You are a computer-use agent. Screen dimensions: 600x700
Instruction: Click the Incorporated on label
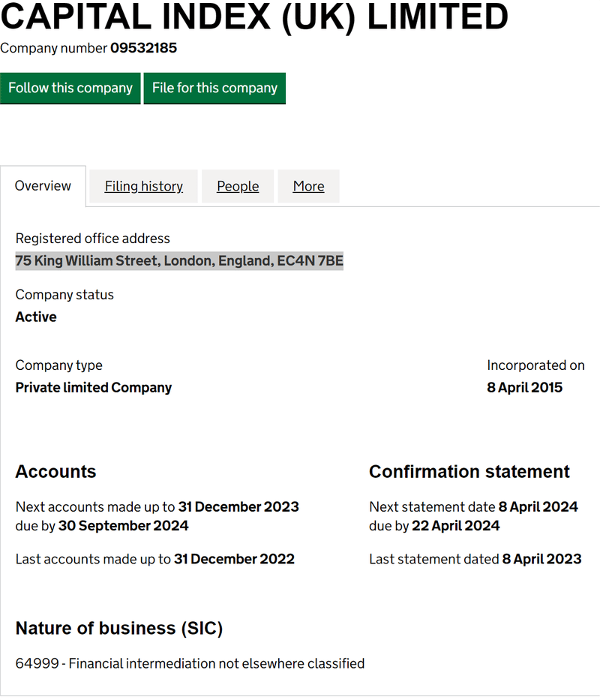point(535,365)
